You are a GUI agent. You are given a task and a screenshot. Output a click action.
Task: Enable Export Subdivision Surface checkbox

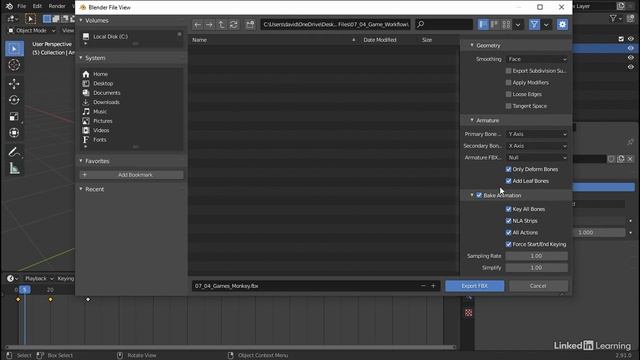pyautogui.click(x=509, y=71)
